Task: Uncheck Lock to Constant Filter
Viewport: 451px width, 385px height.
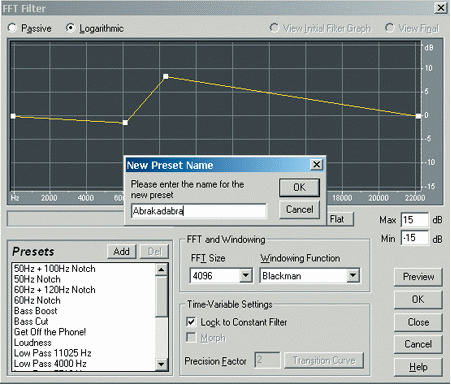Action: point(191,322)
